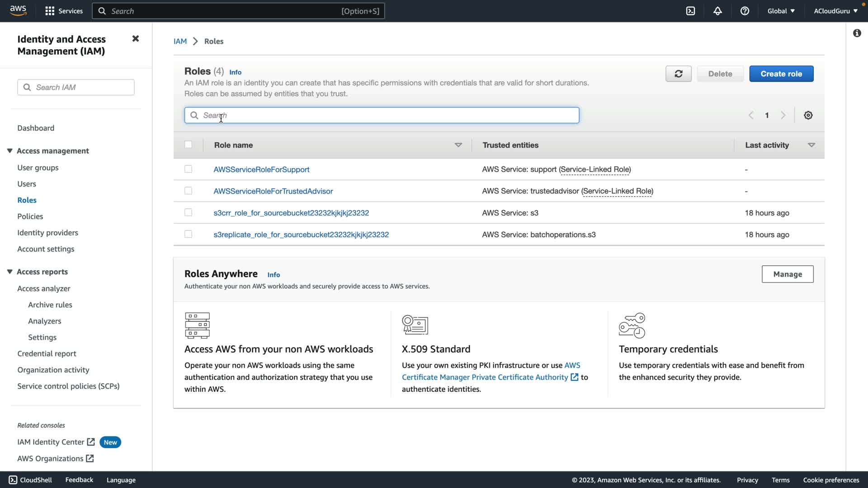Open the notifications bell
This screenshot has height=488, width=868.
tap(717, 11)
